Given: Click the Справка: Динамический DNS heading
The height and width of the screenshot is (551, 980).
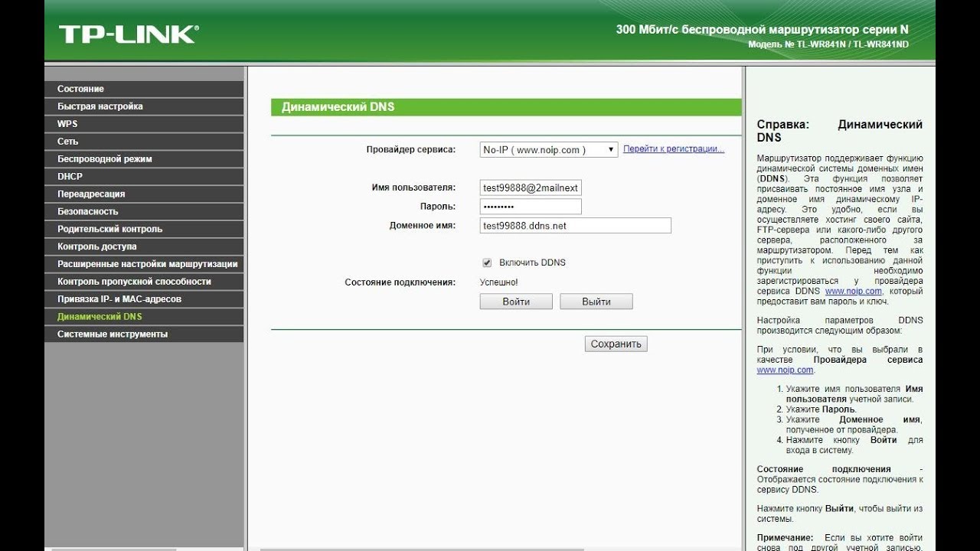Looking at the screenshot, I should point(840,131).
